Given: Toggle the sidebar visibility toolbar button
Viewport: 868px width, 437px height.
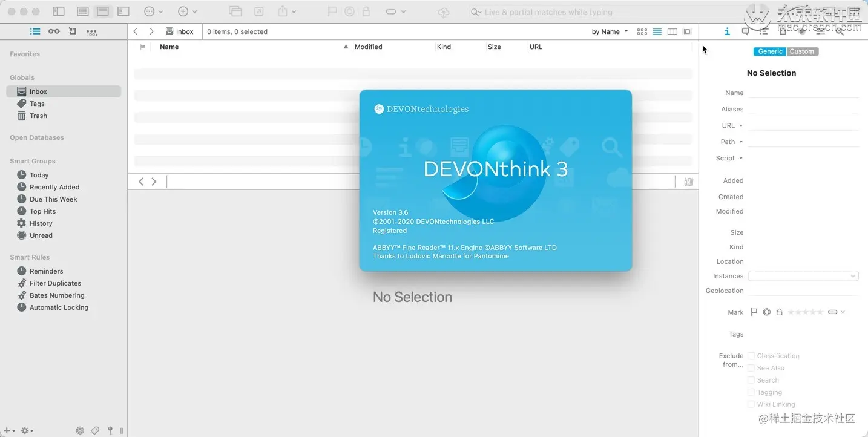Looking at the screenshot, I should pos(59,11).
